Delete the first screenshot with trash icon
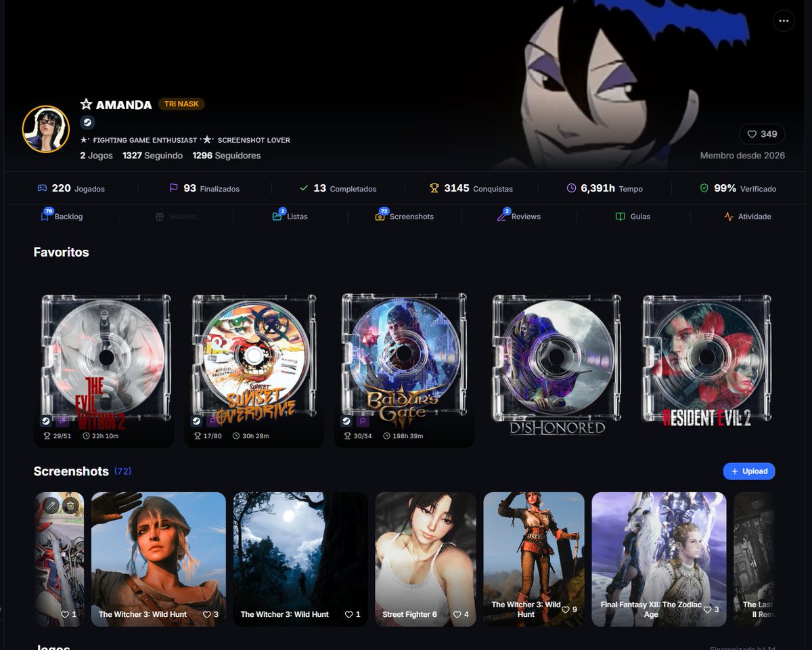812x650 pixels. pos(70,505)
